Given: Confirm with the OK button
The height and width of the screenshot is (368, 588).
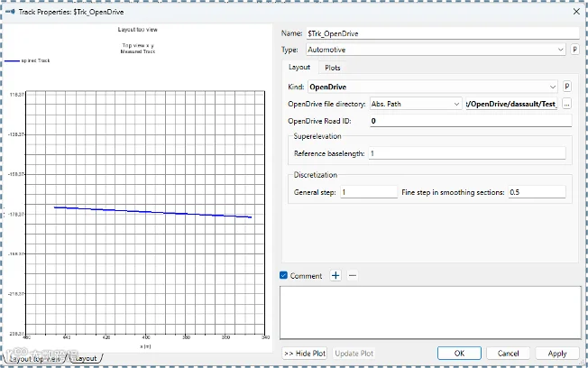Looking at the screenshot, I should pos(459,354).
